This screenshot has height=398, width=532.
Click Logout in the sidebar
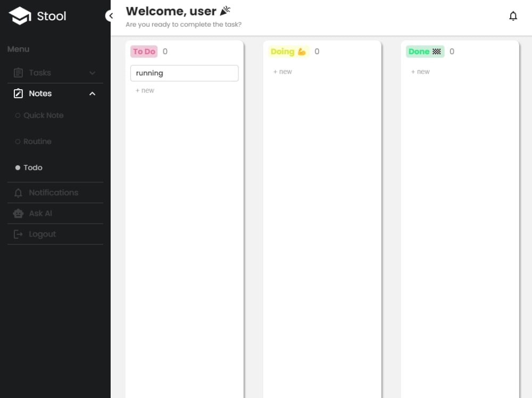coord(55,234)
